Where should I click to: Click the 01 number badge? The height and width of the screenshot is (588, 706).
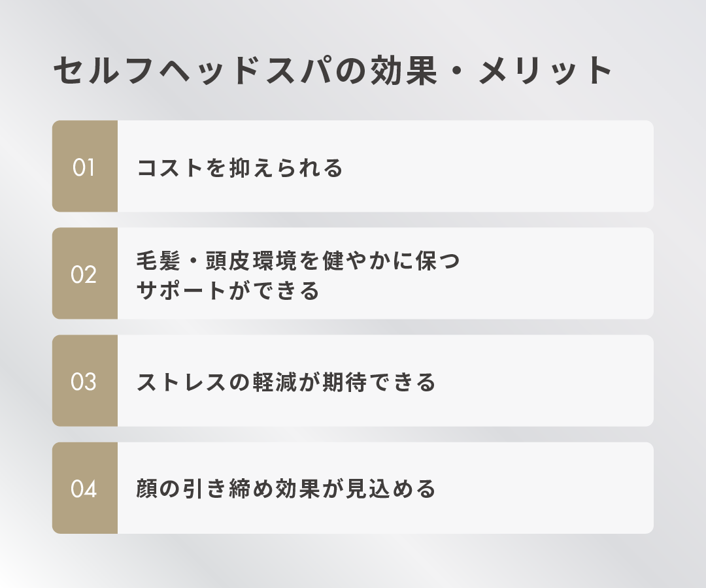[x=84, y=167]
